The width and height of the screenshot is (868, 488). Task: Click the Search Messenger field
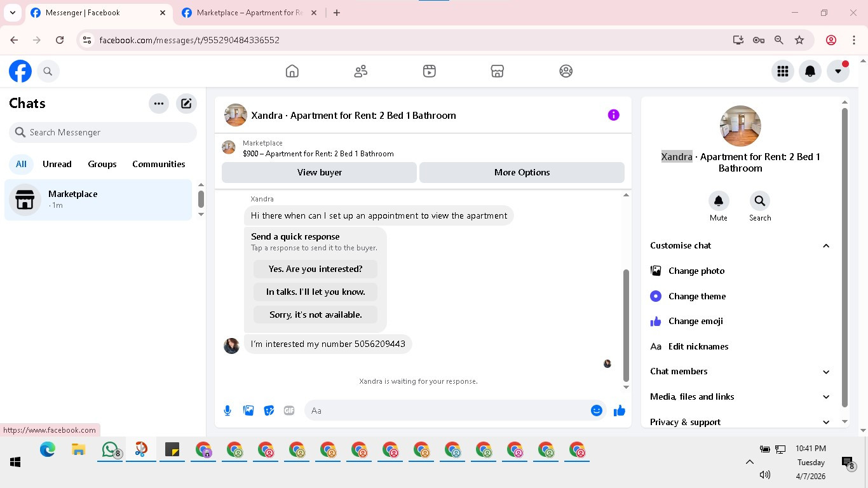103,132
